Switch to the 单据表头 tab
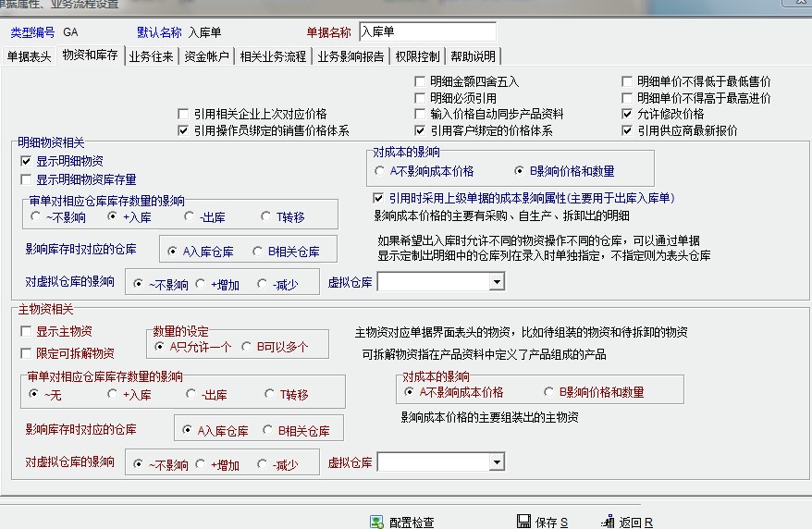The height and width of the screenshot is (529, 812). (x=30, y=56)
